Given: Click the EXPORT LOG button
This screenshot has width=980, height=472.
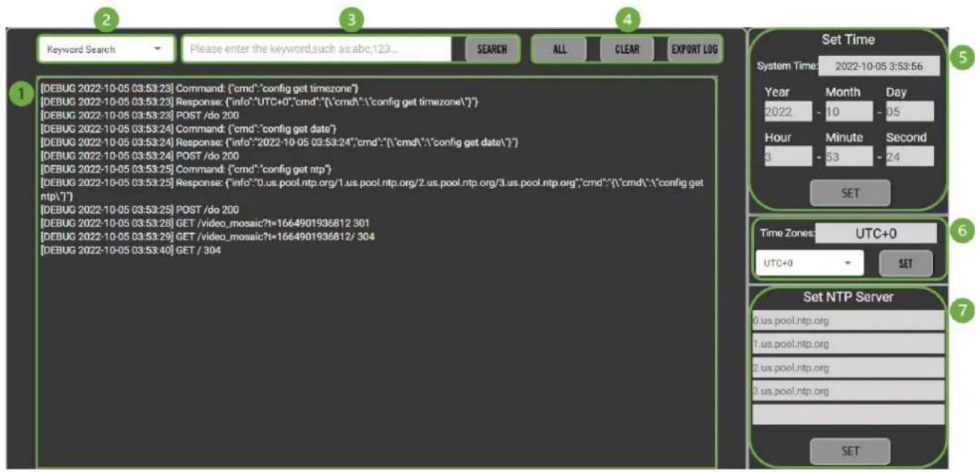Looking at the screenshot, I should coord(694,50).
